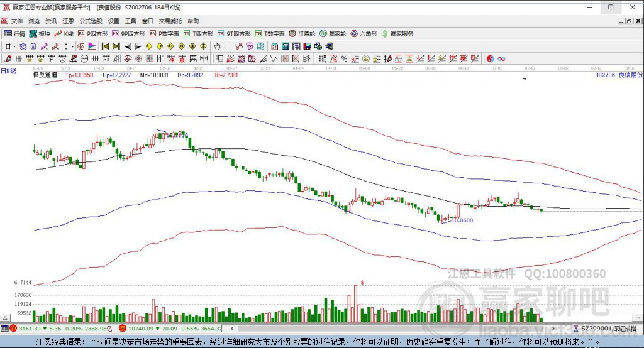Click the small black triangle marker above the chart
Screen dimensions: 644x348
point(525,79)
